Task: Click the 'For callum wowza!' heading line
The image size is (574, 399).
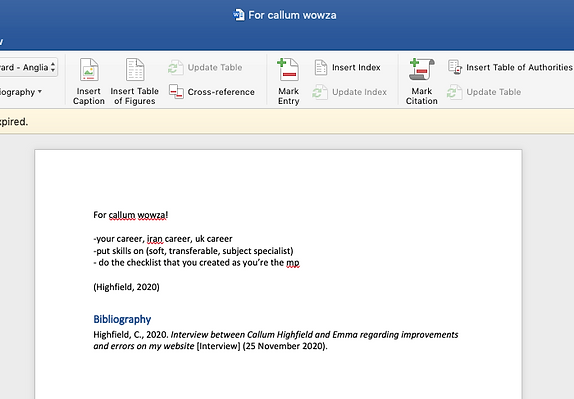Action: click(x=131, y=215)
